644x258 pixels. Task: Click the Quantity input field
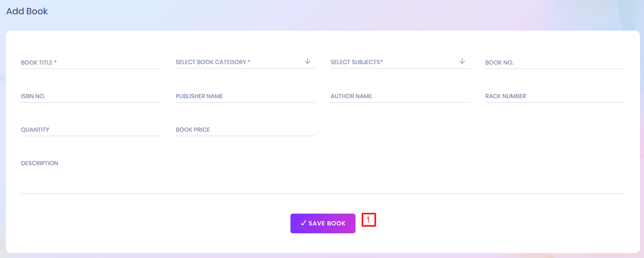(x=91, y=130)
